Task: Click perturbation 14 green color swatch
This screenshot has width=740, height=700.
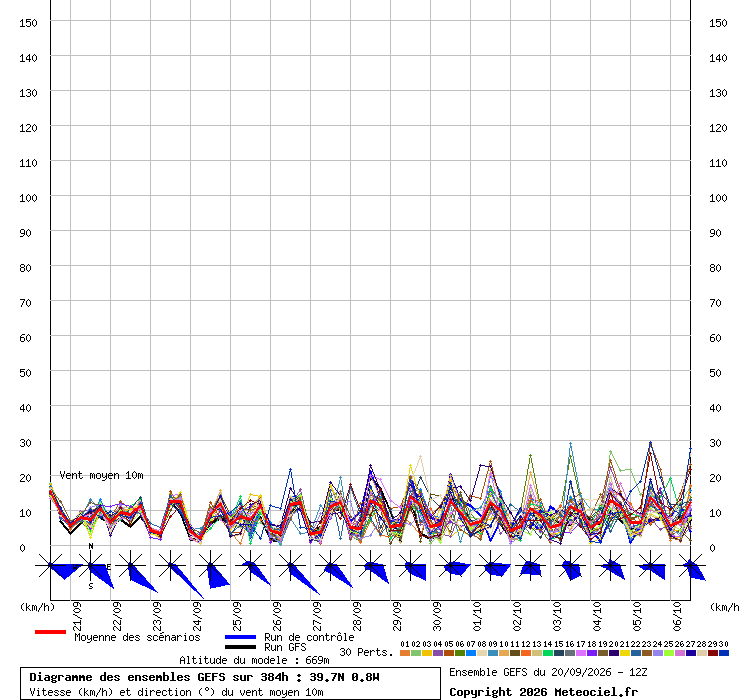Action: [x=548, y=653]
